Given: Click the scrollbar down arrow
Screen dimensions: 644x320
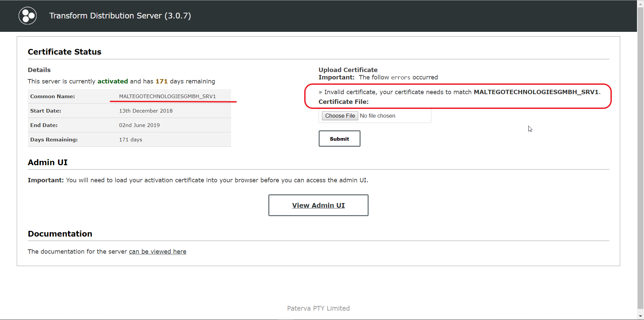Looking at the screenshot, I should (x=640, y=316).
